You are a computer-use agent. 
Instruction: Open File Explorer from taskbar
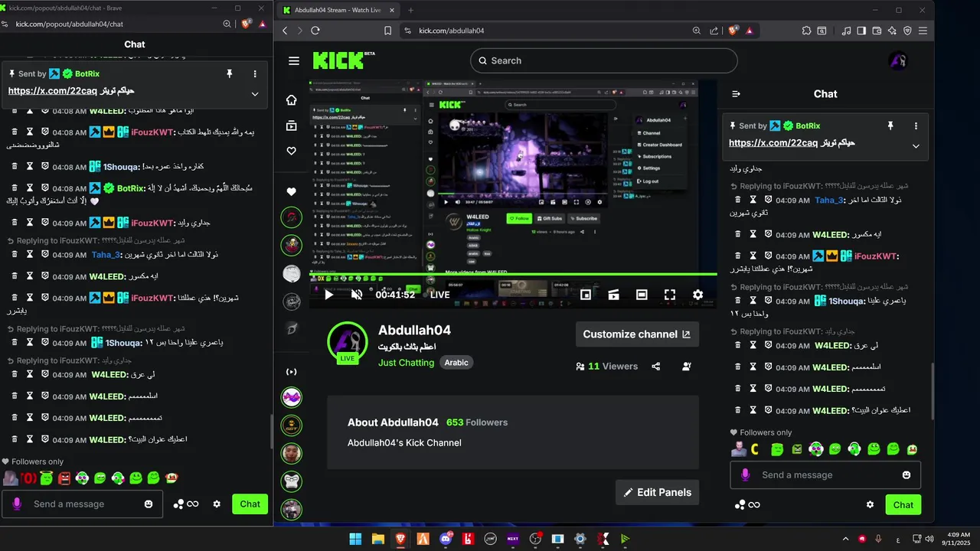point(377,539)
